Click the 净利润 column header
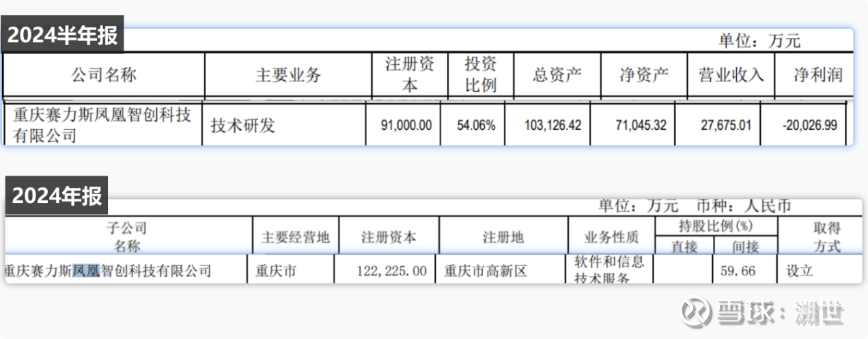The image size is (868, 339). coord(817,74)
